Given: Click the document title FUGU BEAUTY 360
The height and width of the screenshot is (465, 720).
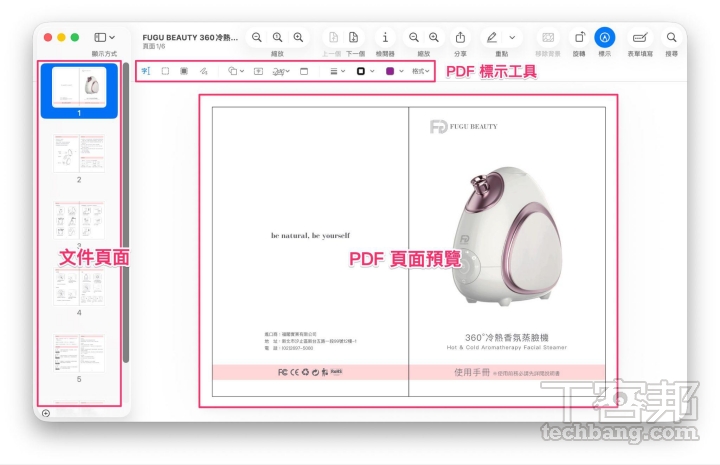Looking at the screenshot, I should 190,37.
